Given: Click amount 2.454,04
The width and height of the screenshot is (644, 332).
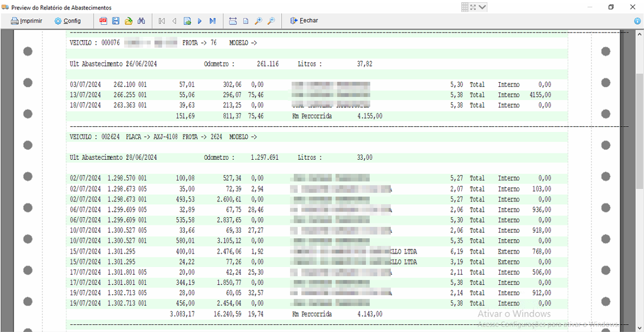Looking at the screenshot, I should (229, 303).
